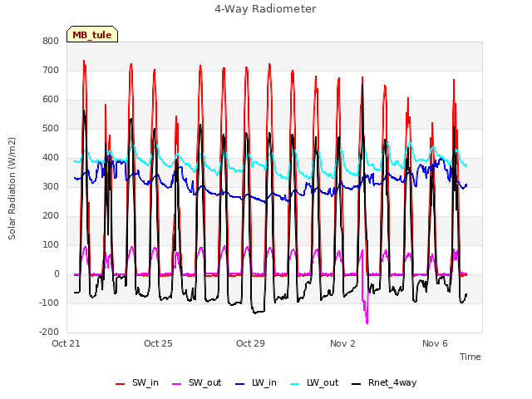The width and height of the screenshot is (532, 399).
Task: Click the 300 y-axis tick label
Action: tap(51, 186)
